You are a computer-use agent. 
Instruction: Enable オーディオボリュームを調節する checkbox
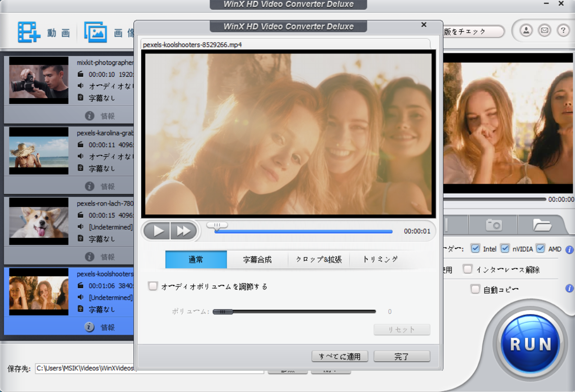pyautogui.click(x=152, y=286)
